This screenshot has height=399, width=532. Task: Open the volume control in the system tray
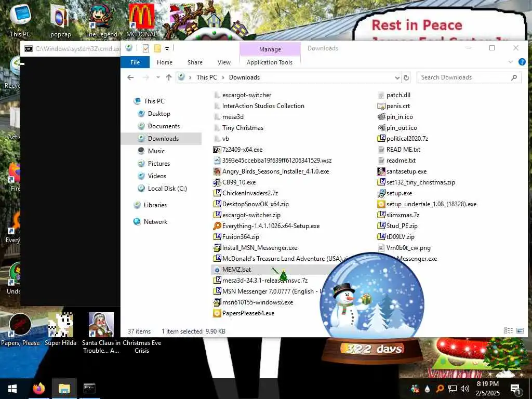pyautogui.click(x=465, y=389)
